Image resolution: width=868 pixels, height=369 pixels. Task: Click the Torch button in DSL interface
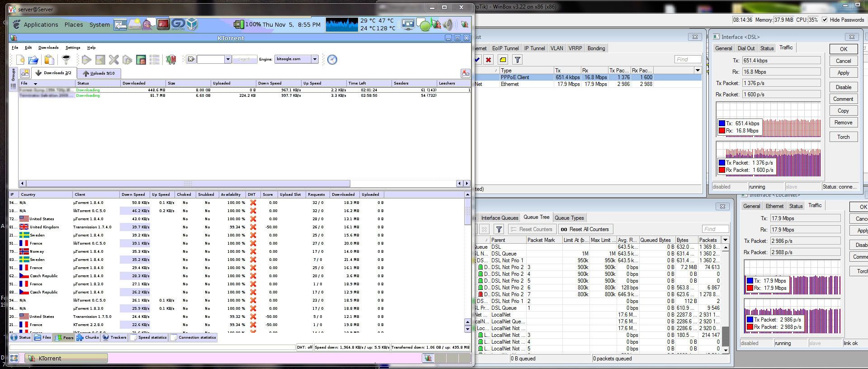843,137
